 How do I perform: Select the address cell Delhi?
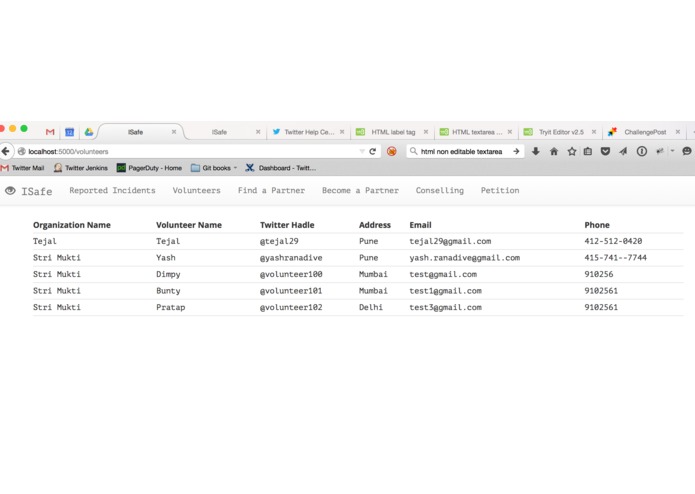click(371, 307)
